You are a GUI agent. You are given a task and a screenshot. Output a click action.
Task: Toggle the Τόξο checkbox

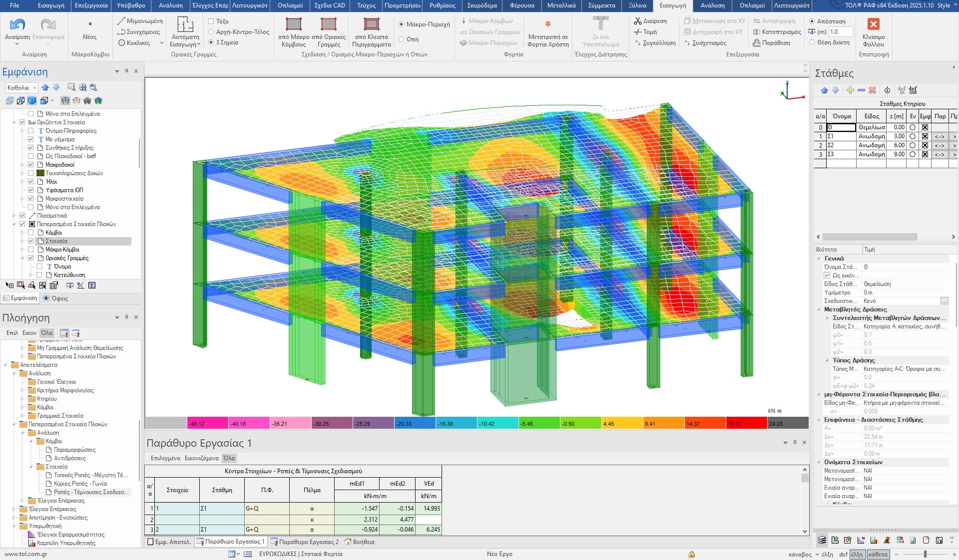pos(211,21)
